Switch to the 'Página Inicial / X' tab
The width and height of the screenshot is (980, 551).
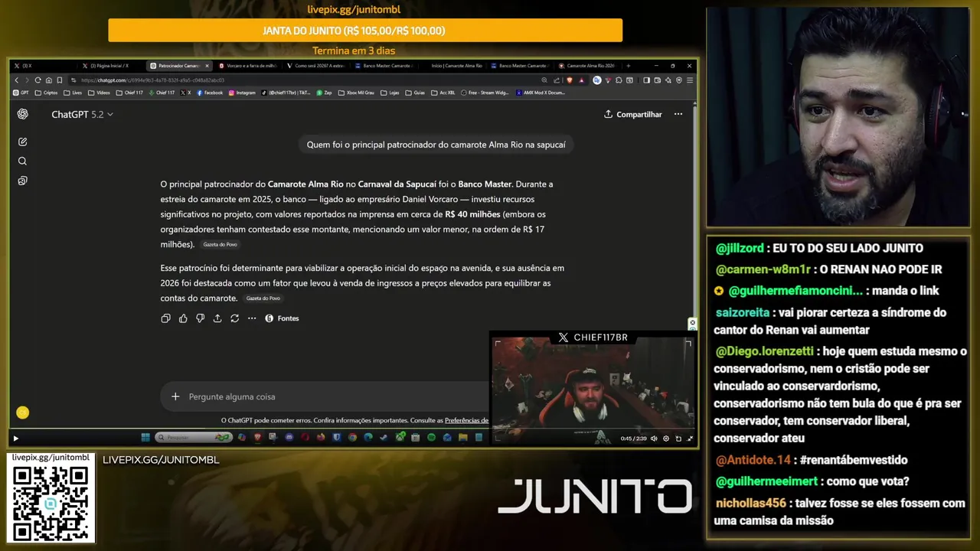(x=109, y=66)
